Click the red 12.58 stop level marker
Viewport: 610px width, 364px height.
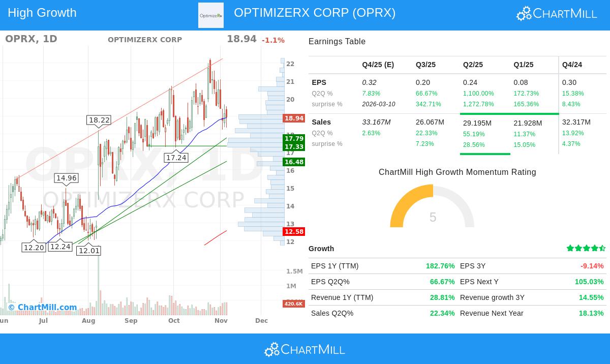[294, 231]
